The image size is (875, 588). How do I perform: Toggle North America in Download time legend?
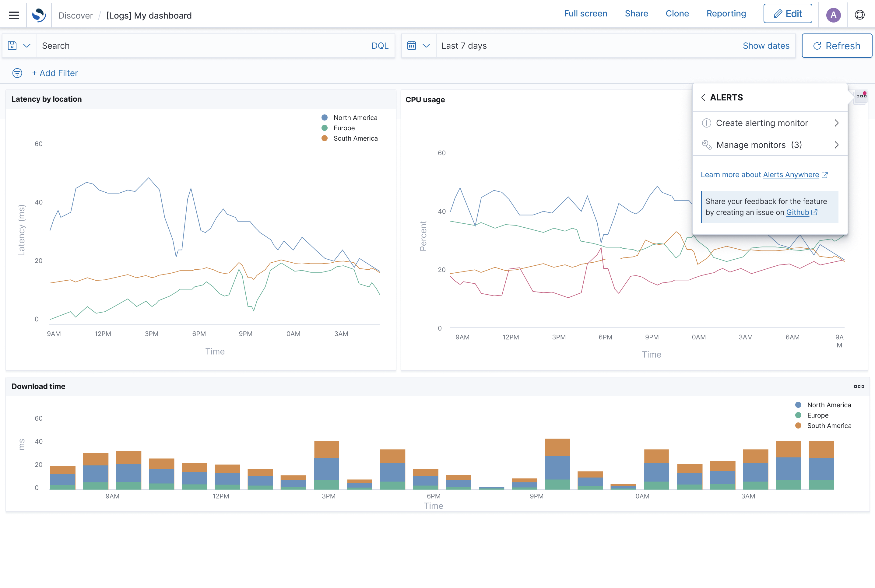(823, 405)
